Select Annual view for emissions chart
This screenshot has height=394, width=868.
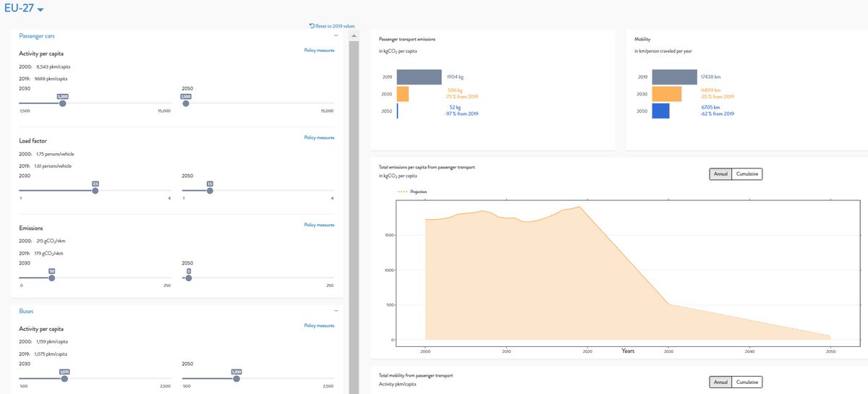click(x=720, y=174)
